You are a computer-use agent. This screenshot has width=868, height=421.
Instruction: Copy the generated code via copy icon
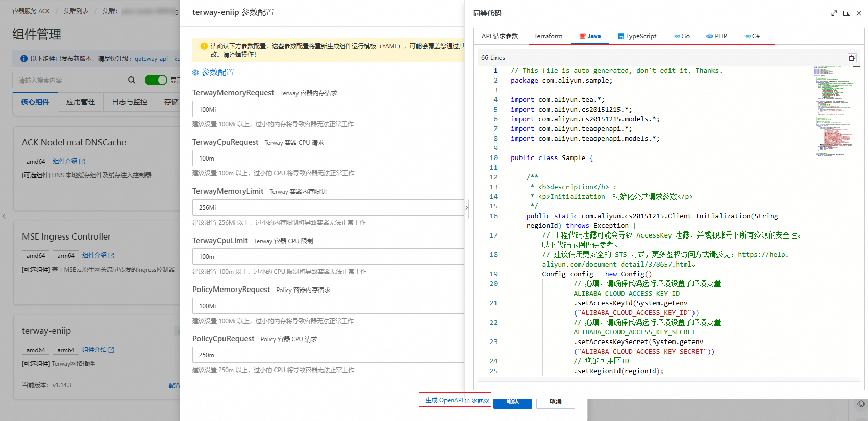pyautogui.click(x=852, y=58)
